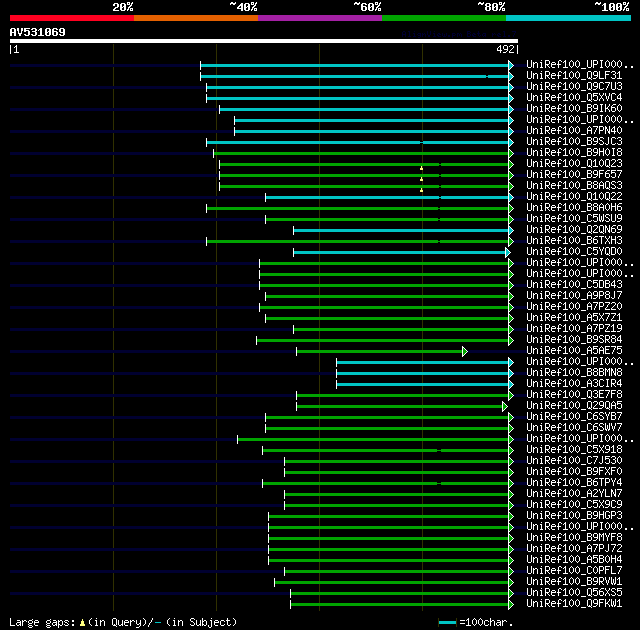Open hit UniRef100_B9SR84

574,339
